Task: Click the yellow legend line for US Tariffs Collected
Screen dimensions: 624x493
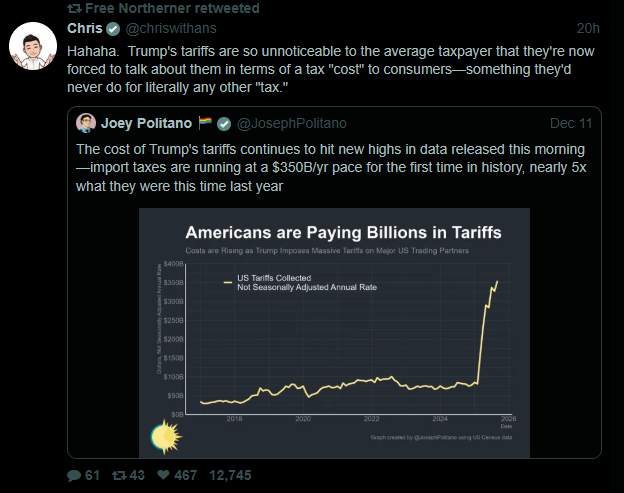Action: click(x=226, y=283)
